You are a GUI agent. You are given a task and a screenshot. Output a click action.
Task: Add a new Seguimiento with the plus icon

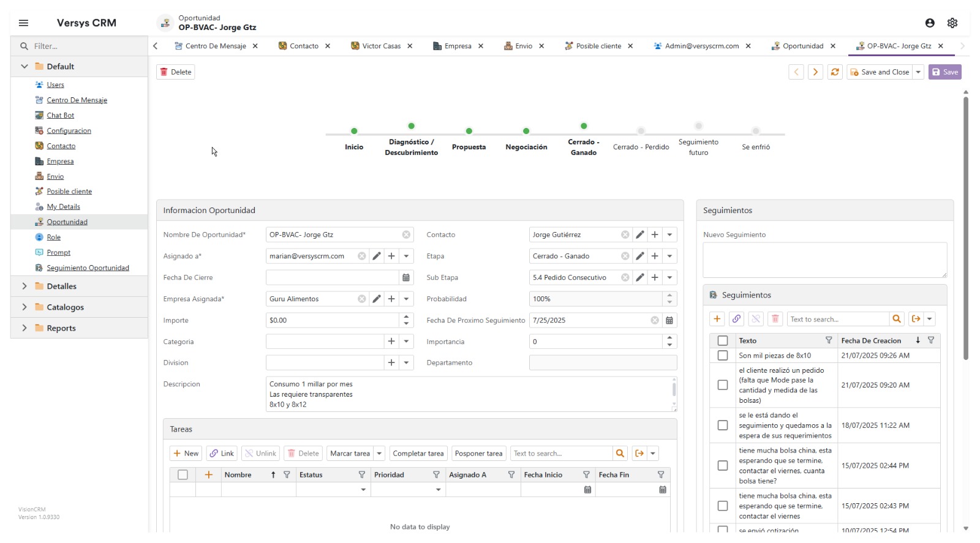717,319
